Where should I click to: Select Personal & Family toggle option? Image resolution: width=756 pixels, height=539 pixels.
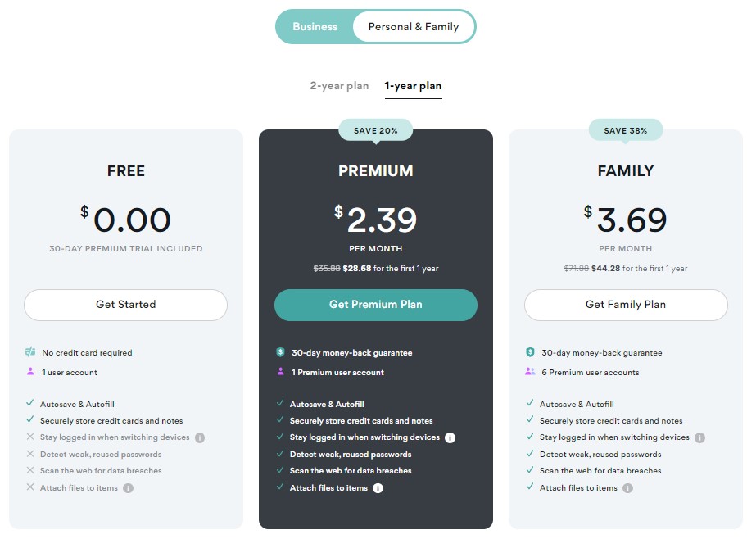(414, 26)
